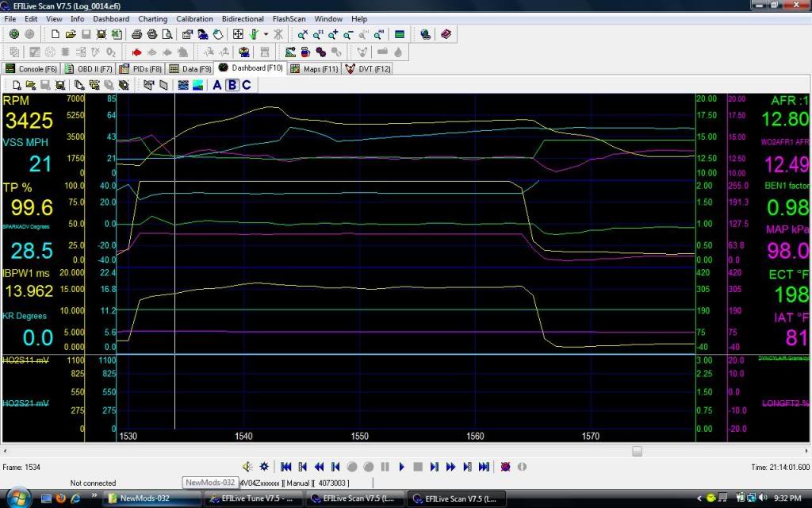Create a new log file

coord(55,34)
